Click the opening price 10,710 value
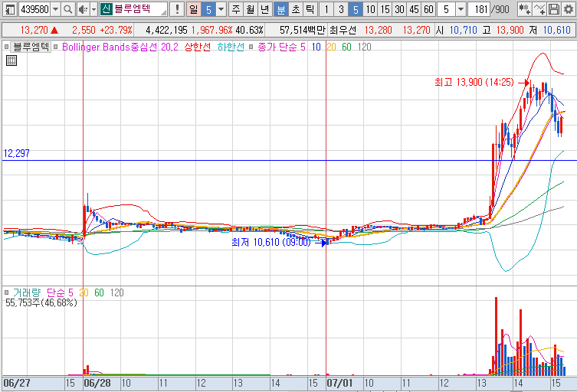The width and height of the screenshot is (577, 392). [463, 30]
